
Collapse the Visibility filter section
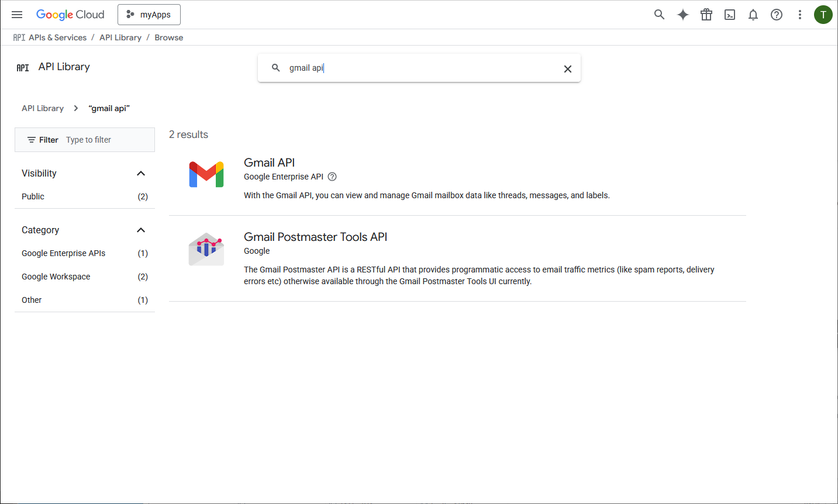[141, 173]
